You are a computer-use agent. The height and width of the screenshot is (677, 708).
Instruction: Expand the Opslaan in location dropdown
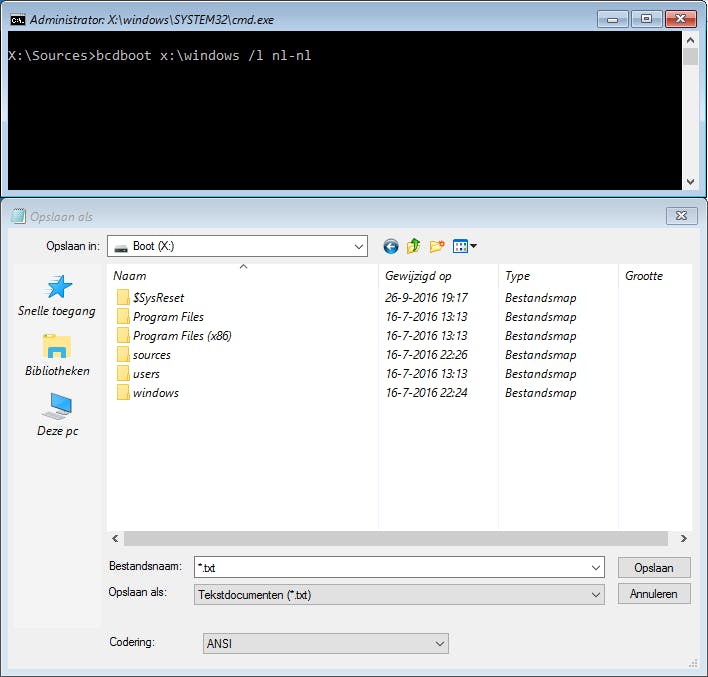[359, 247]
